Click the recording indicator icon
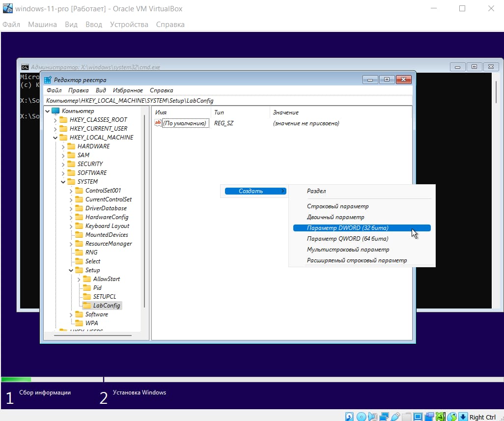 [429, 417]
